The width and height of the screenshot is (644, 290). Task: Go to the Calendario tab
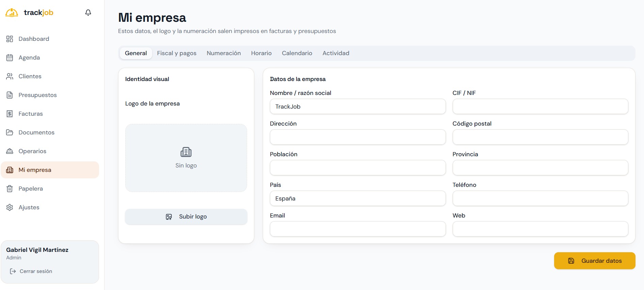[x=297, y=53]
